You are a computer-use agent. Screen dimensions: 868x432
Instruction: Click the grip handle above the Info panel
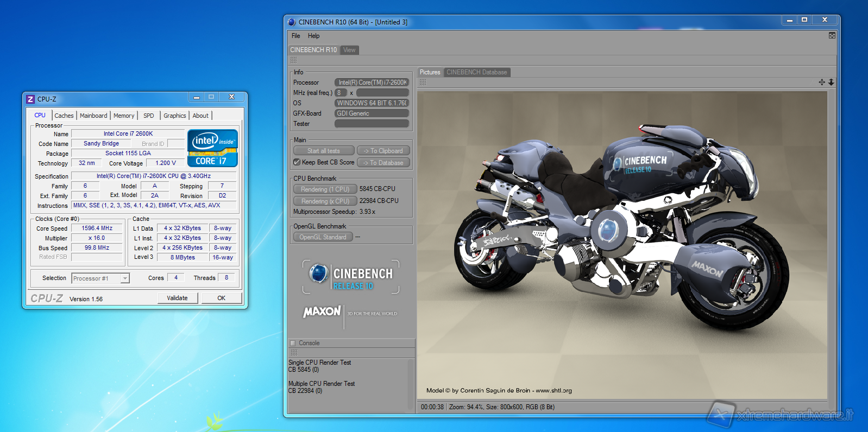click(x=294, y=60)
